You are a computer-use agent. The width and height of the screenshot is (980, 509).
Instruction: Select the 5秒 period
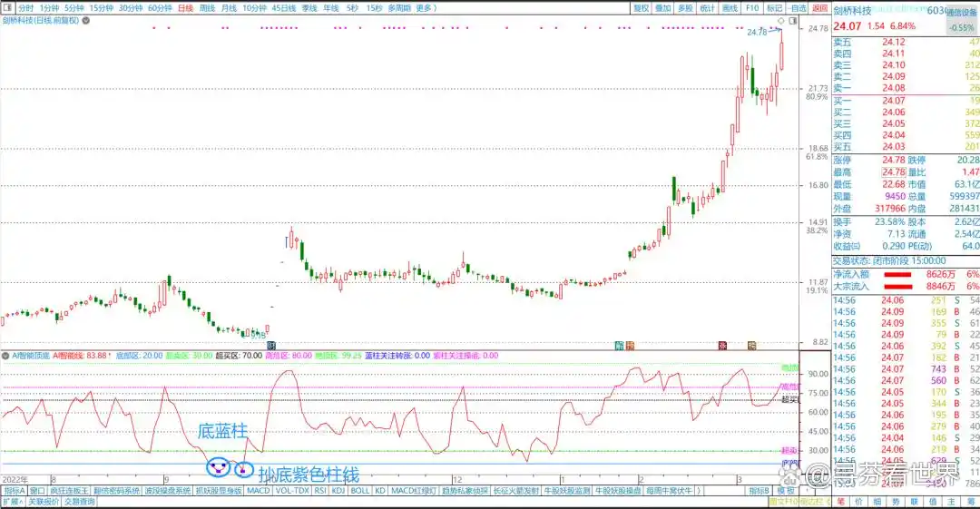click(352, 8)
